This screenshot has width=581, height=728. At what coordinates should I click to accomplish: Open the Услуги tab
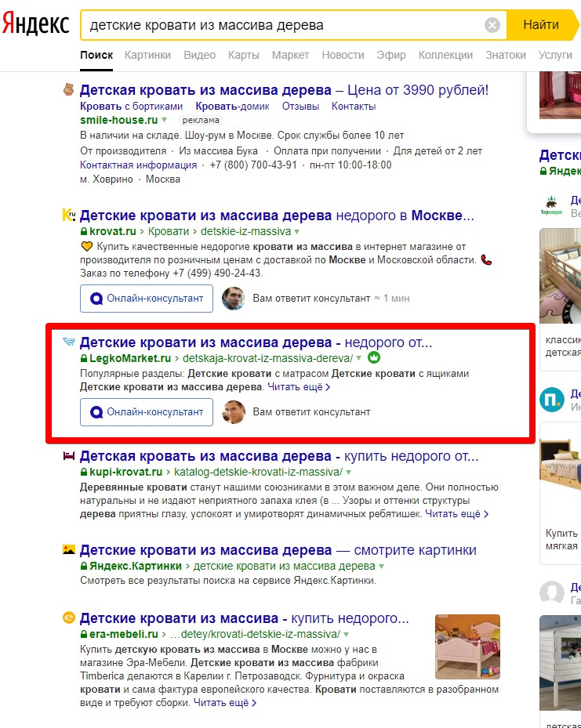(555, 55)
